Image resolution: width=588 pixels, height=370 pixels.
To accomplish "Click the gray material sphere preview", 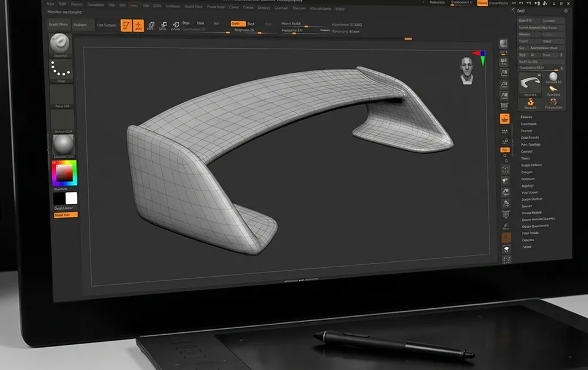I will coord(63,146).
